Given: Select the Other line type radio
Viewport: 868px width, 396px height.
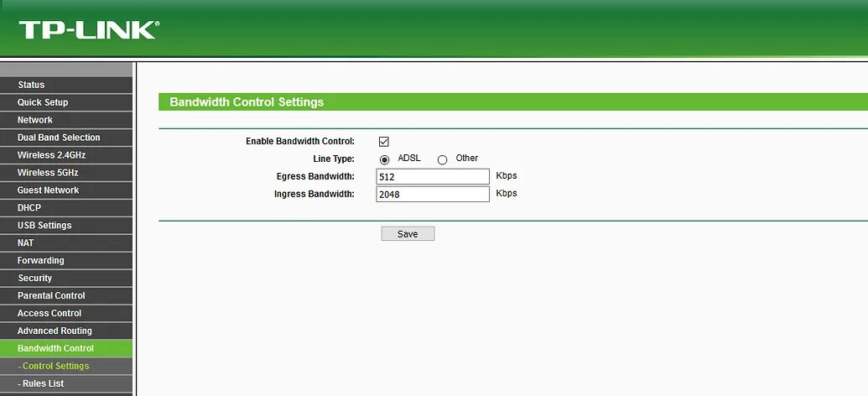Looking at the screenshot, I should (442, 160).
